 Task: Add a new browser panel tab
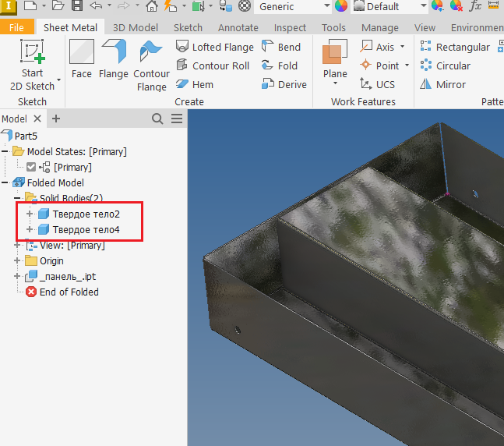[56, 119]
